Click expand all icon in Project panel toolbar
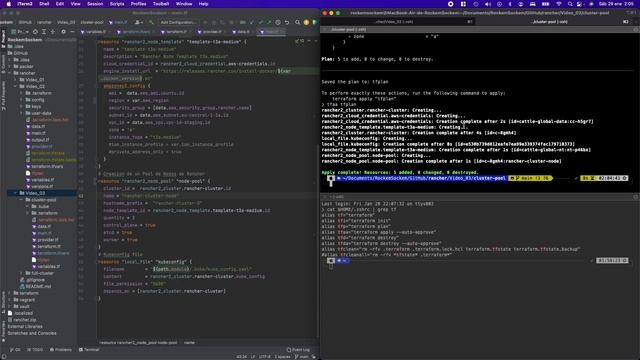The width and height of the screenshot is (640, 360). [x=44, y=31]
